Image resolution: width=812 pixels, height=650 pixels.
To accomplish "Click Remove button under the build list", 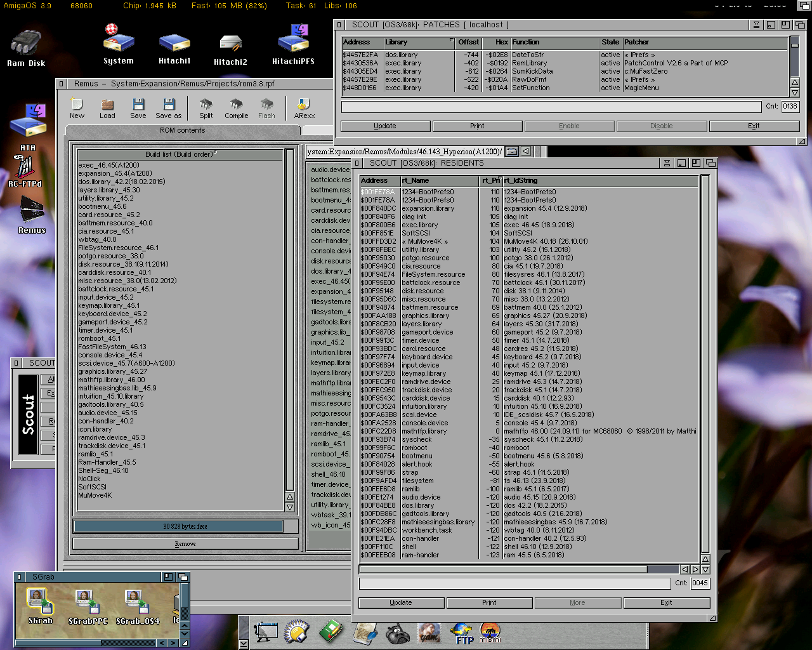I will pyautogui.click(x=185, y=544).
